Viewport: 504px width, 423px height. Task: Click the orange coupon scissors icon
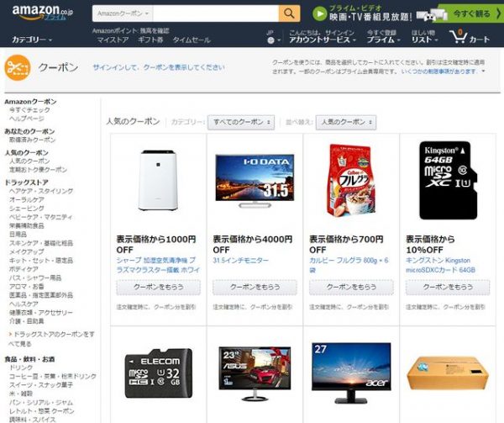18,68
